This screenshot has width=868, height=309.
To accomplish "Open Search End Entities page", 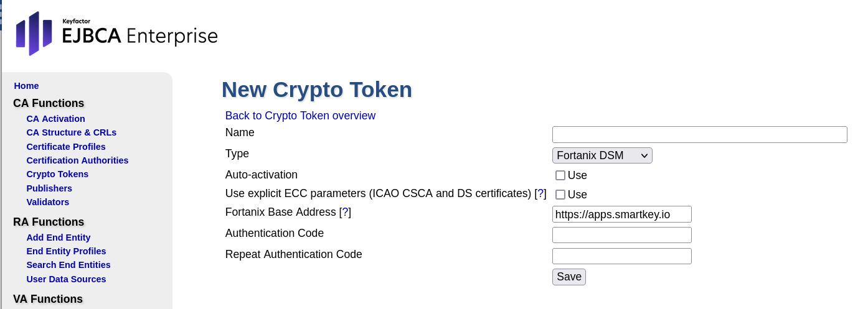I will [x=68, y=265].
